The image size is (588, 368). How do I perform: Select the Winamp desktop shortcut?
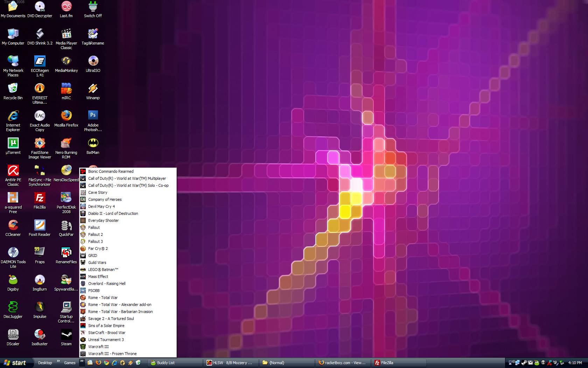pos(93,91)
